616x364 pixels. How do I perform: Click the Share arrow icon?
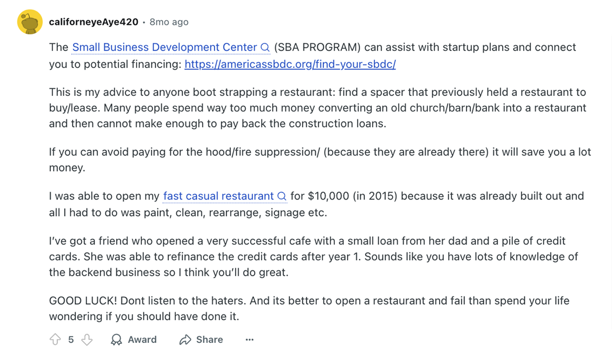coord(185,340)
